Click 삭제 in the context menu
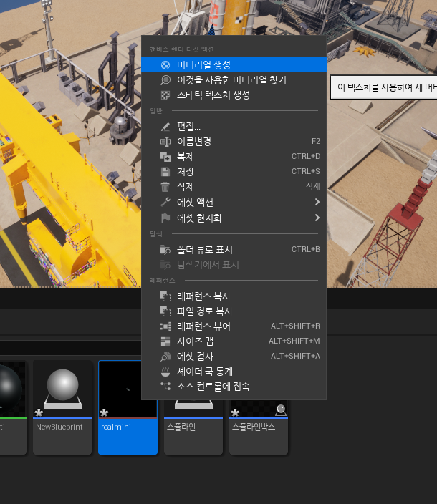Image resolution: width=437 pixels, height=504 pixels. tap(234, 187)
